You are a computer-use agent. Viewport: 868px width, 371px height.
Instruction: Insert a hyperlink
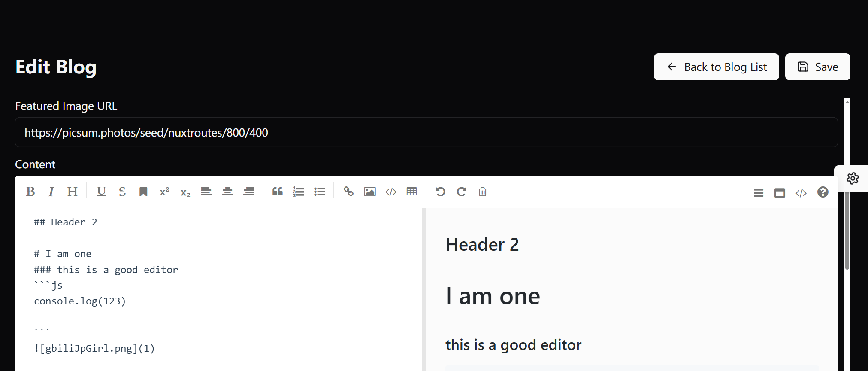pos(348,192)
